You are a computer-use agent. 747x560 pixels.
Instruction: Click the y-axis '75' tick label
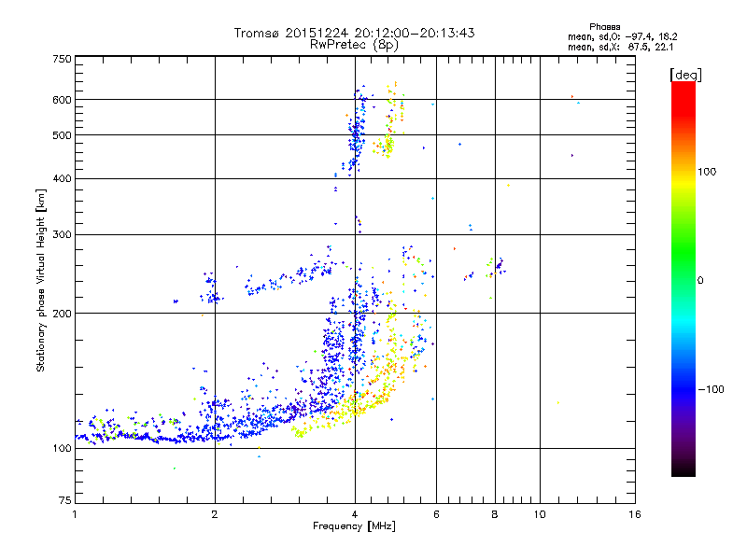pyautogui.click(x=65, y=500)
